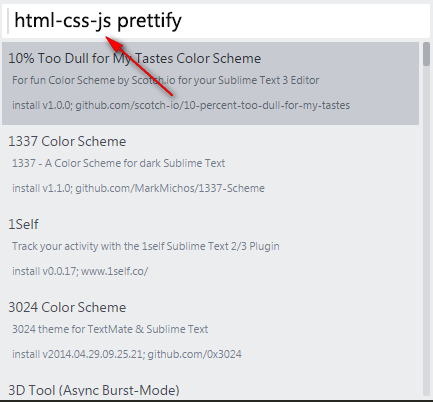Select the 10% Too Dull for My Tastes entry
Image resolution: width=433 pixels, height=402 pixels.
210,83
